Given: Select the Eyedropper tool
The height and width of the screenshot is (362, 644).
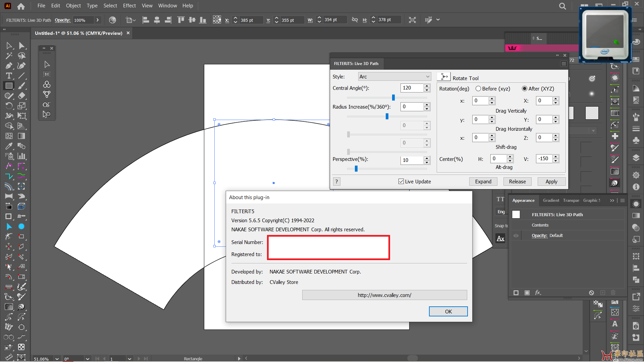Looking at the screenshot, I should [9, 146].
